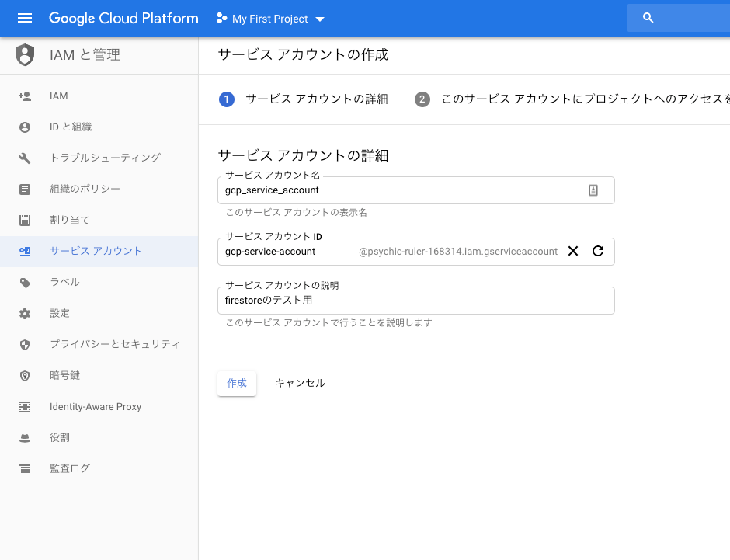Click the サービス アカウント ID input field
This screenshot has height=560, width=730.
pyautogui.click(x=415, y=252)
